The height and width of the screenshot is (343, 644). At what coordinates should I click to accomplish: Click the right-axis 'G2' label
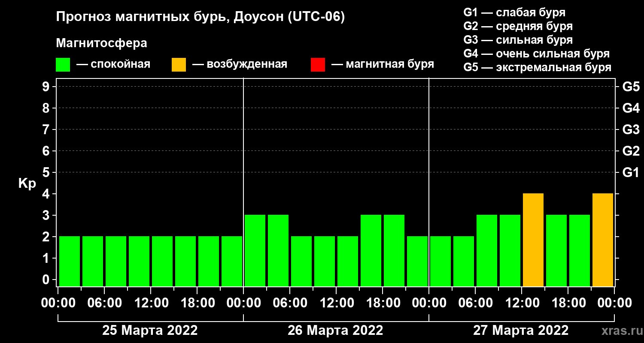[631, 151]
